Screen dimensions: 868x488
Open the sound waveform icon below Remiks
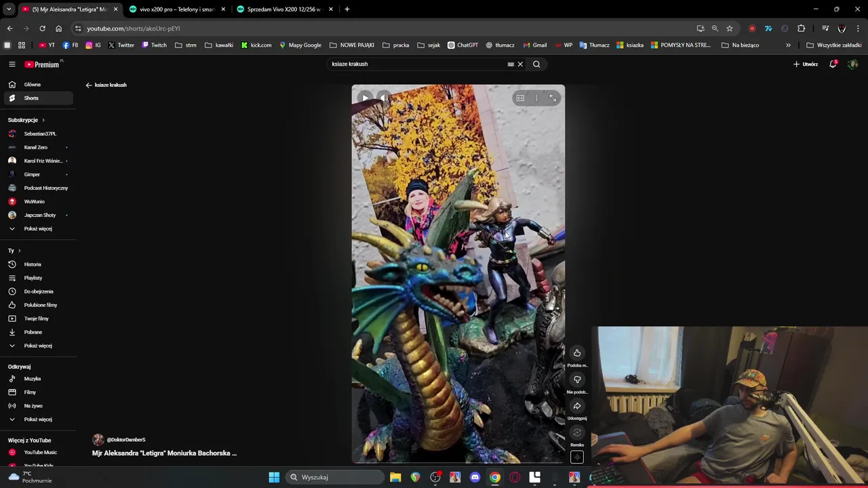coord(577,457)
